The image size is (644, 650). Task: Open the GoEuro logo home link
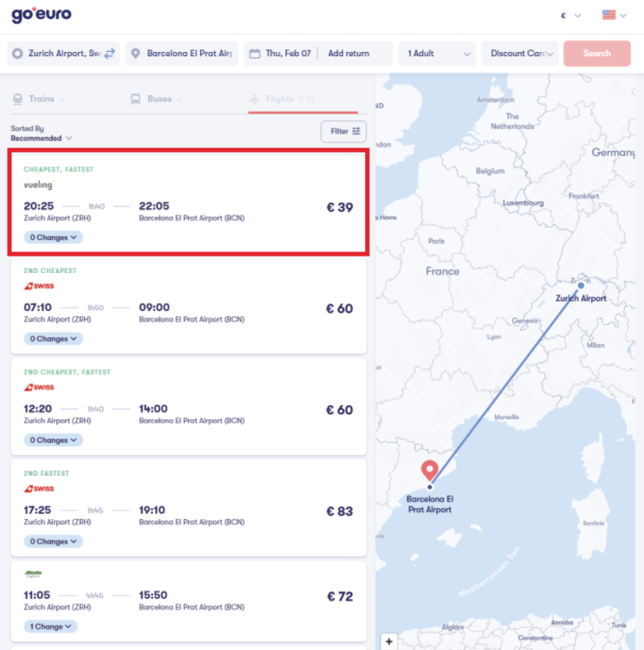pyautogui.click(x=41, y=15)
